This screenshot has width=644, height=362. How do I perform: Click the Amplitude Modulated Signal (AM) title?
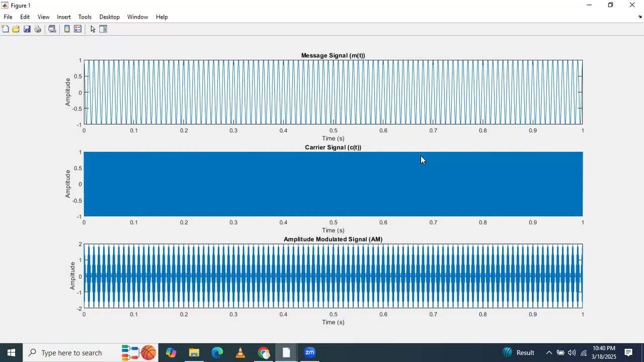click(x=333, y=240)
